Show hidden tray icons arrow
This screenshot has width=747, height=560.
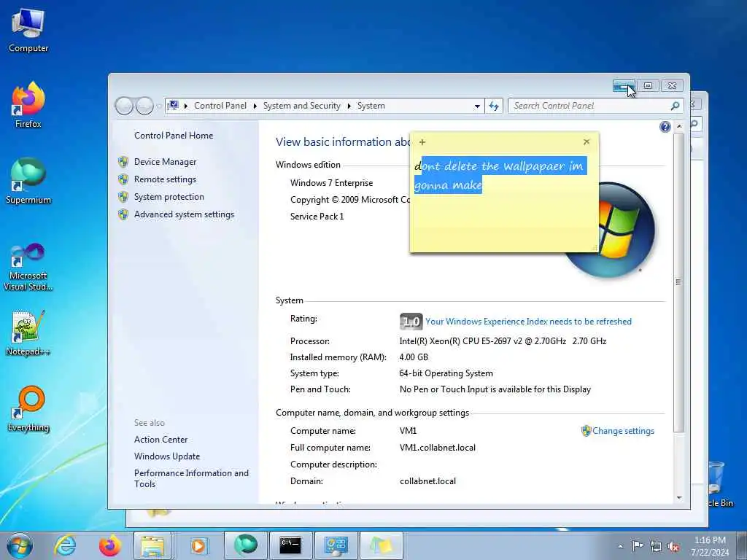[620, 546]
